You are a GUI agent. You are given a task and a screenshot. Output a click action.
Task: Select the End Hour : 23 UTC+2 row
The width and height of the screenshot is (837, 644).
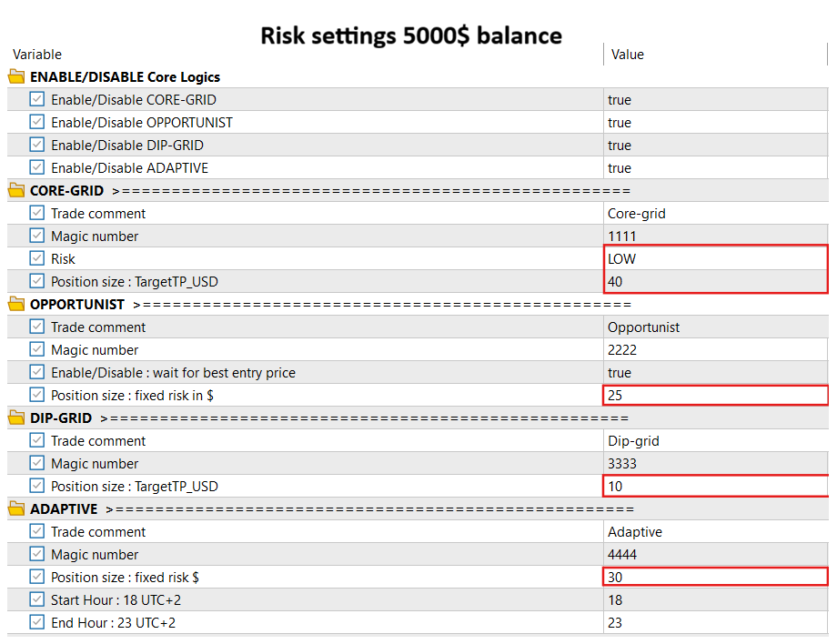pos(113,623)
